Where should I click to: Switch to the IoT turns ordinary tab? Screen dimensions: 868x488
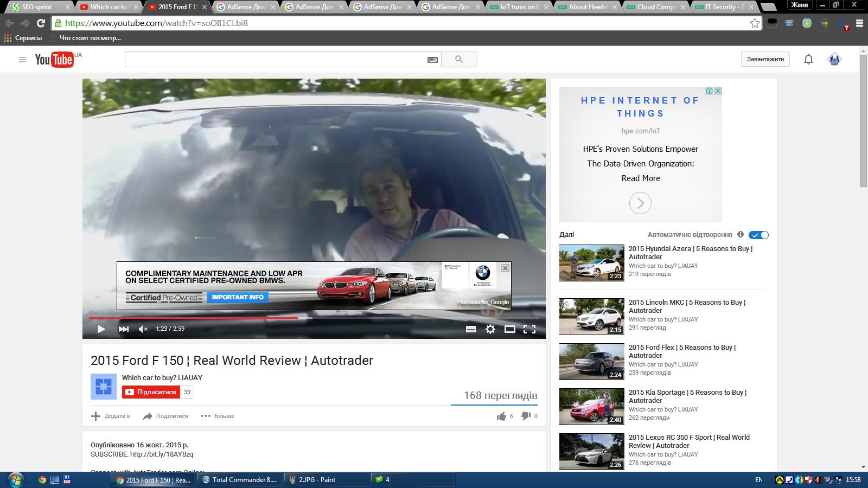(520, 7)
